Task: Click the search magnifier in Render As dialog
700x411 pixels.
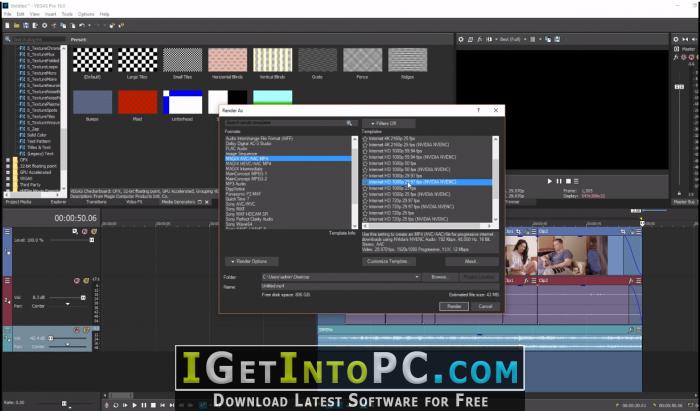Action: point(349,123)
